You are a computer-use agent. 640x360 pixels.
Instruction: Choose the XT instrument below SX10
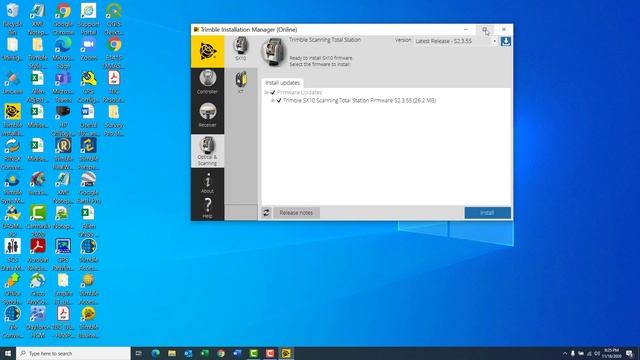pyautogui.click(x=241, y=83)
